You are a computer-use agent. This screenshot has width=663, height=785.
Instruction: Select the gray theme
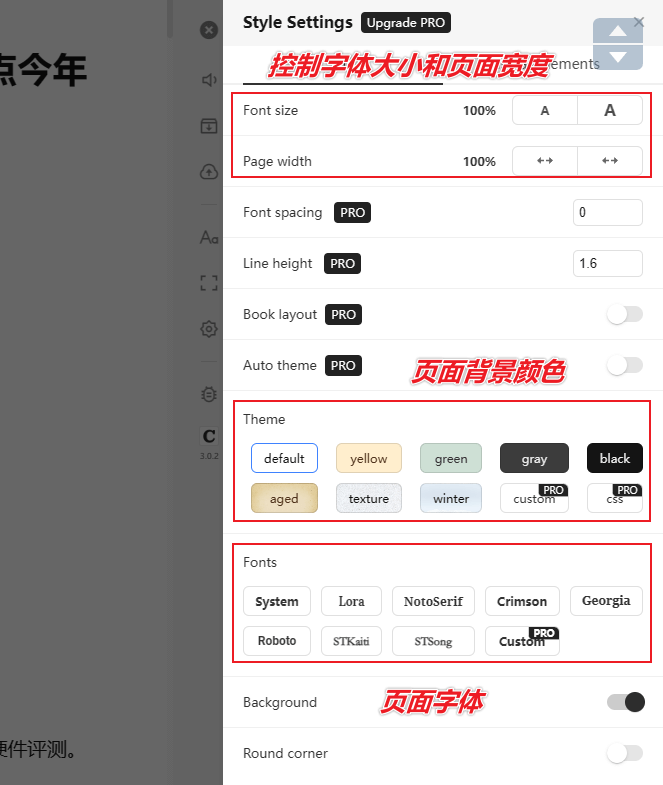pyautogui.click(x=534, y=458)
